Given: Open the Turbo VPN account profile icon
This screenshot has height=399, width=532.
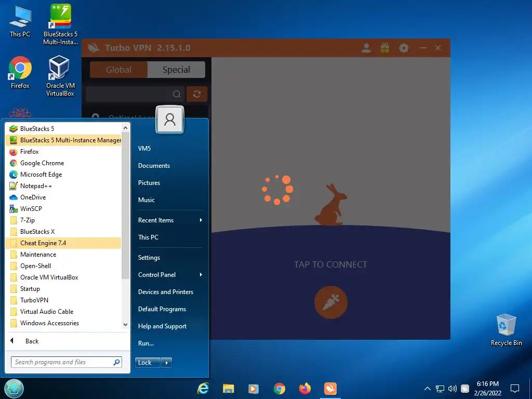Looking at the screenshot, I should [x=366, y=48].
